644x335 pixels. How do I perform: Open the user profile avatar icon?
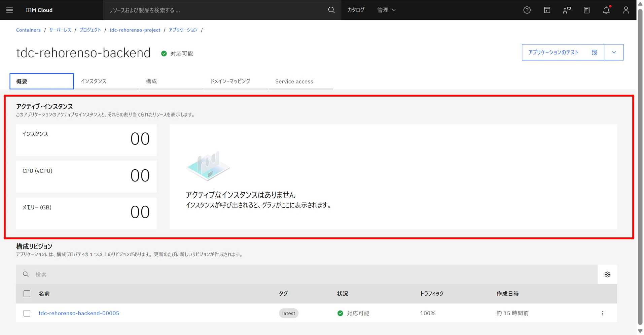[626, 10]
